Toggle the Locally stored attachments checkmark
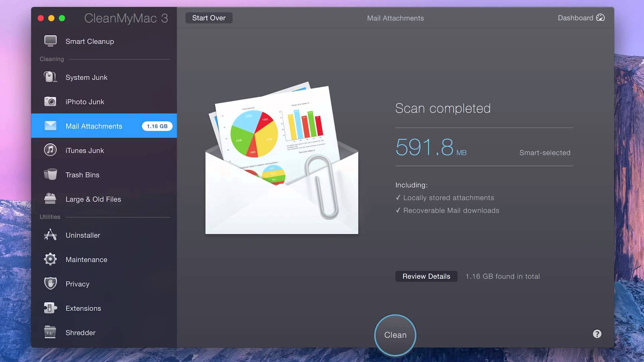644x362 pixels. tap(398, 197)
